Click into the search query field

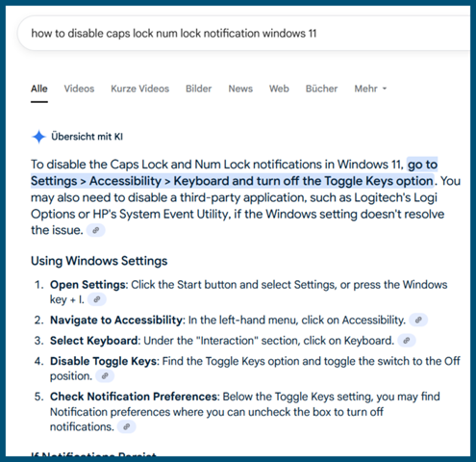pyautogui.click(x=243, y=34)
